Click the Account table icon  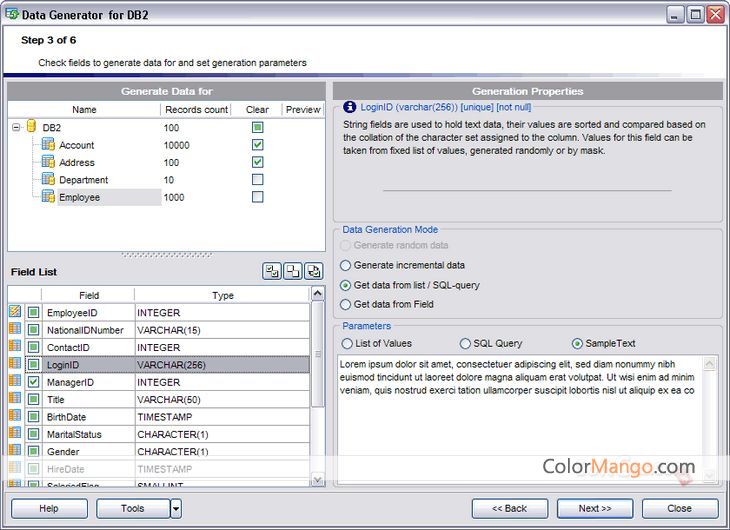(48, 144)
